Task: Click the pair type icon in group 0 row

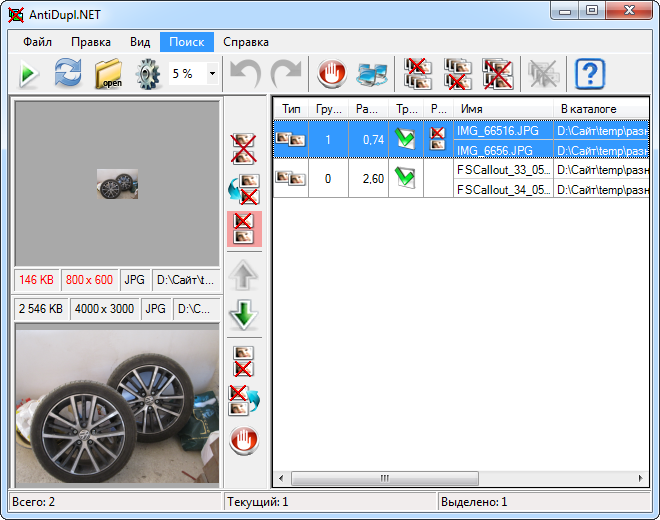Action: point(290,178)
